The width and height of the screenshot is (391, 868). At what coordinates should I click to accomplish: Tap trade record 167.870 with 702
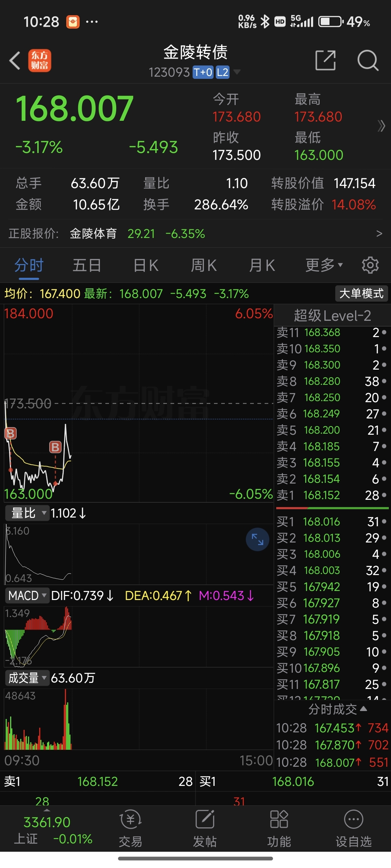coord(332,745)
